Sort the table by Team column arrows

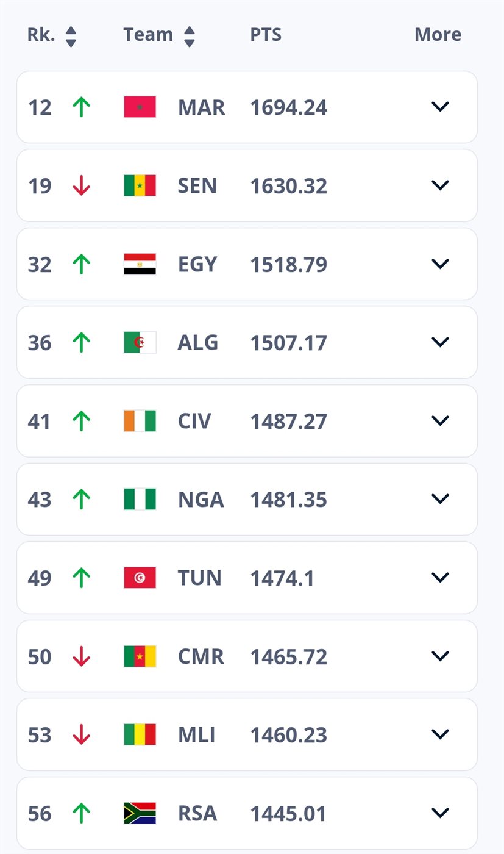(190, 36)
